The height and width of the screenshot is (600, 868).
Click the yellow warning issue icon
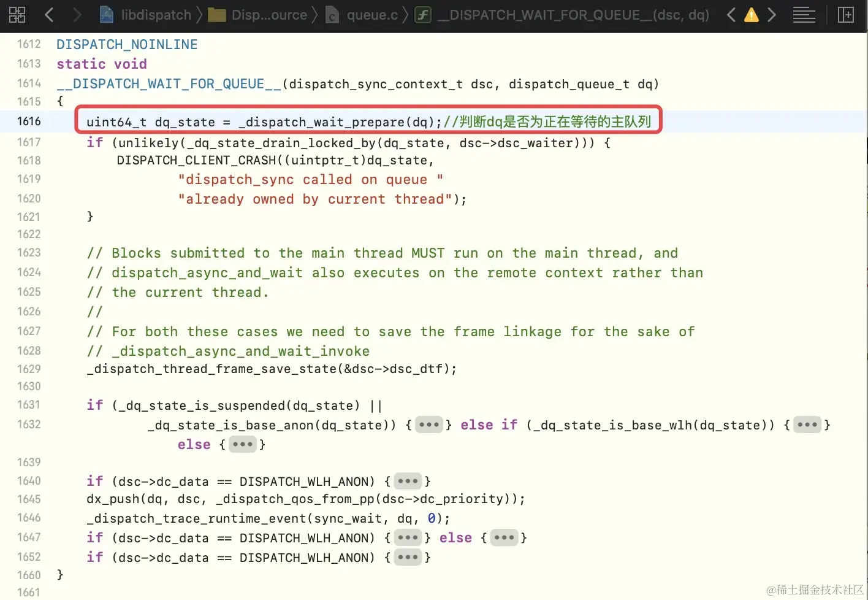tap(751, 15)
